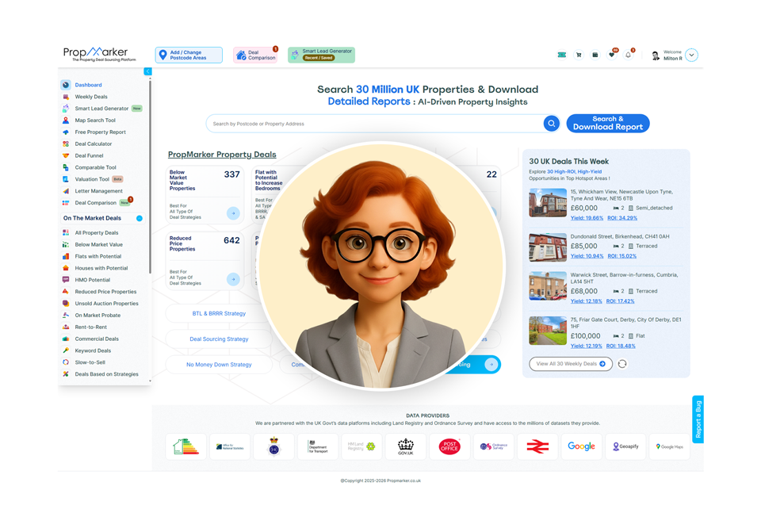Collapse the On The Market Deals section

tap(140, 218)
